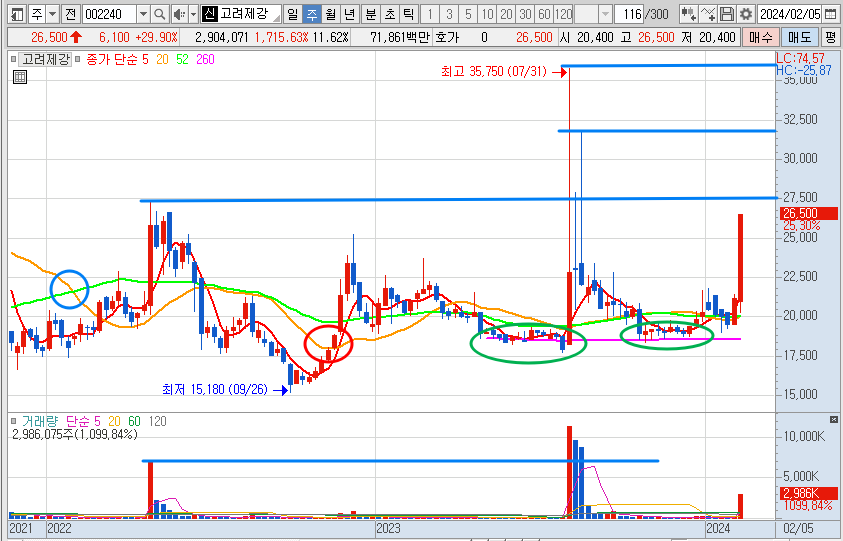Click the 매도 sell button
843x541 pixels.
pyautogui.click(x=799, y=37)
